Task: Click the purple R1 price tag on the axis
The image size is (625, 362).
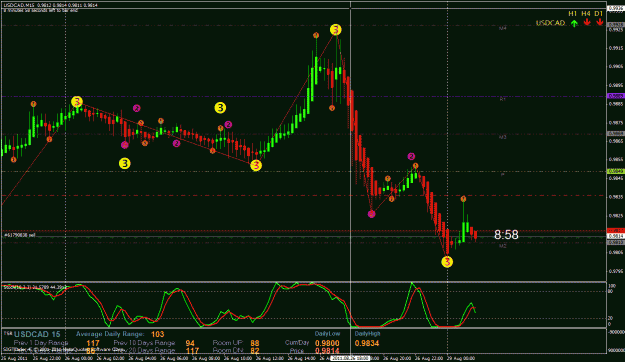Action: pos(616,96)
